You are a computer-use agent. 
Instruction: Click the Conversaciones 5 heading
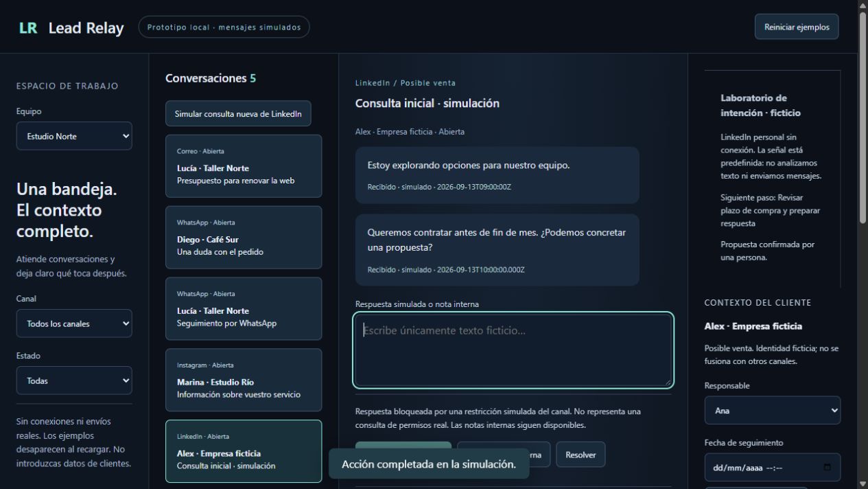(x=211, y=78)
